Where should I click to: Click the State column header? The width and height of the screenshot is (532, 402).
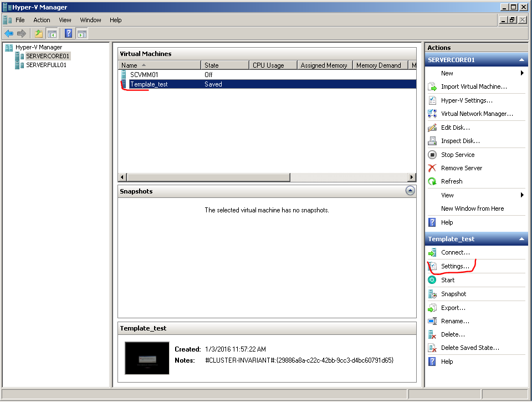coord(225,65)
